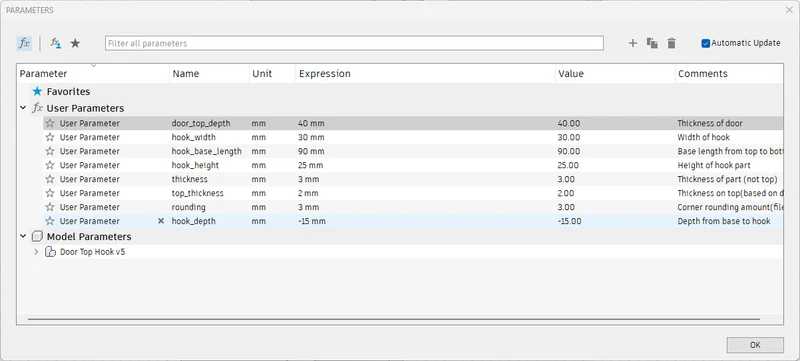
Task: Click the Height of hook part comment
Action: click(714, 165)
